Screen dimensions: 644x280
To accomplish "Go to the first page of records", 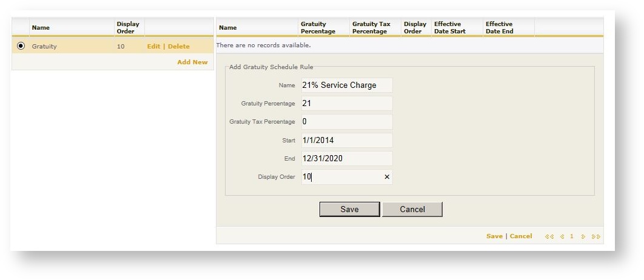I will (x=549, y=236).
